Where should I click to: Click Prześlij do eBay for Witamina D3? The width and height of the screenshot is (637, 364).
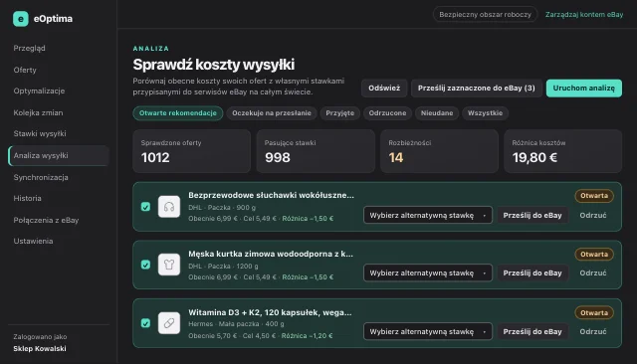click(x=532, y=331)
